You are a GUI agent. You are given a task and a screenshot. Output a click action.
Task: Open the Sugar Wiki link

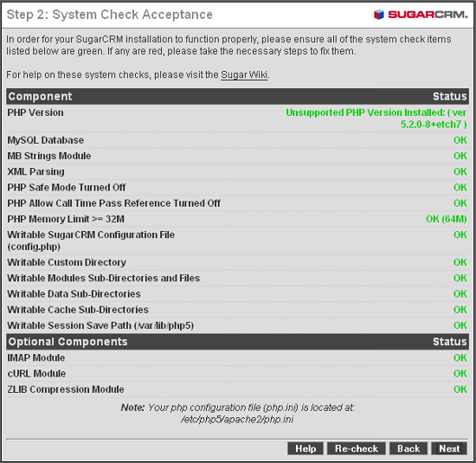[244, 74]
